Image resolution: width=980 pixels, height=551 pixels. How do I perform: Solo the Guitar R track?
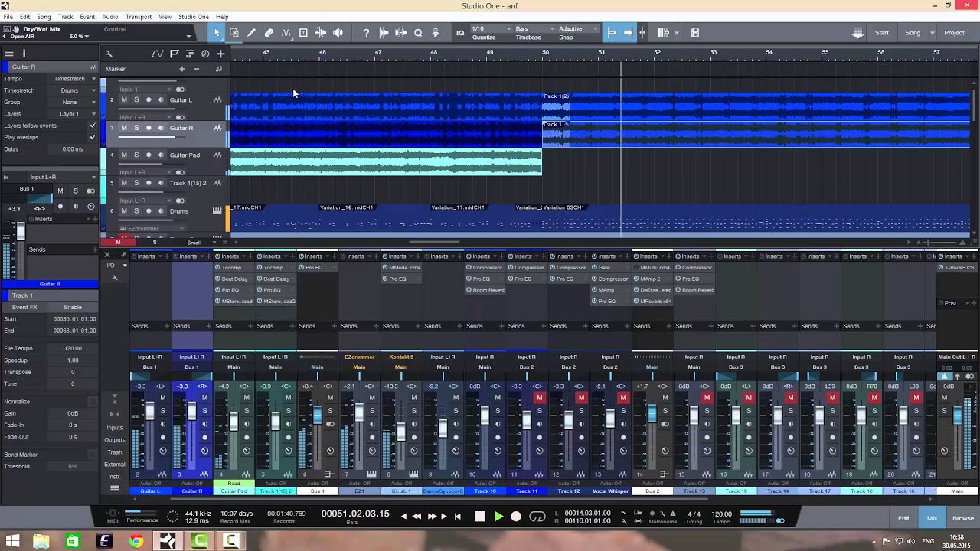[136, 128]
